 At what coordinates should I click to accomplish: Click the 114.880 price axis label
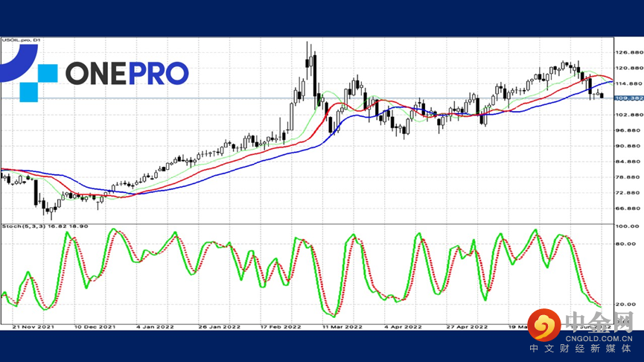point(629,83)
